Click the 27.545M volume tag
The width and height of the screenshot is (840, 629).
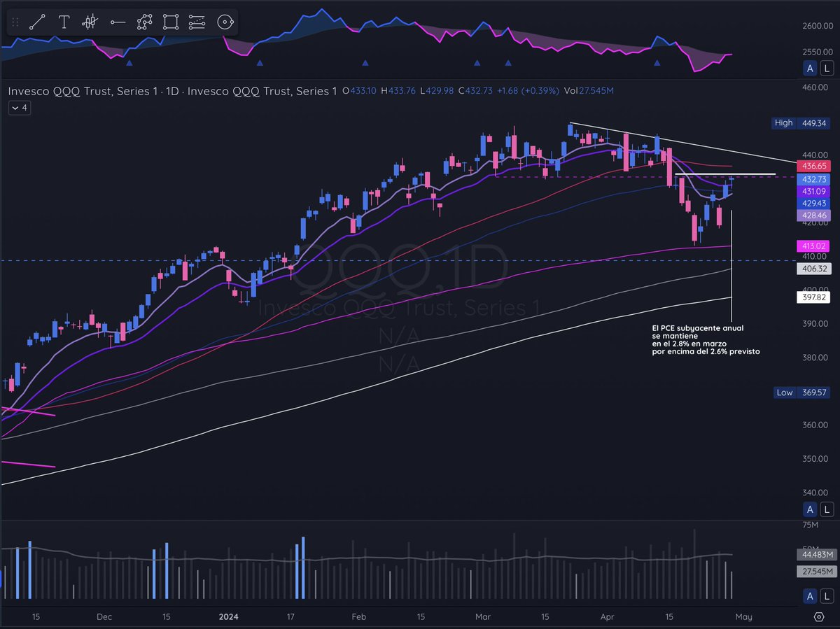click(x=815, y=572)
